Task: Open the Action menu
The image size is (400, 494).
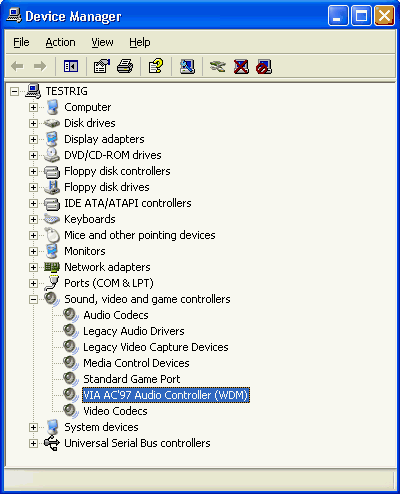Action: click(60, 42)
